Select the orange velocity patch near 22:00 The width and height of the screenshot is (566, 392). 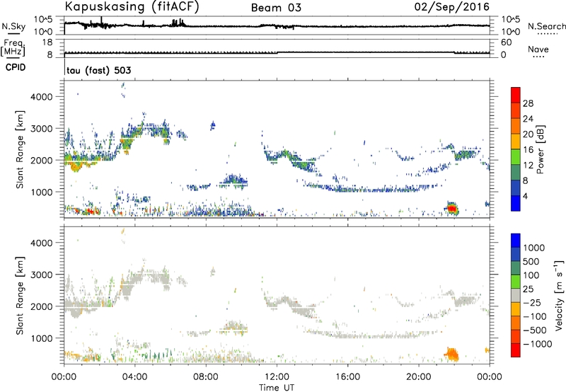pos(451,354)
